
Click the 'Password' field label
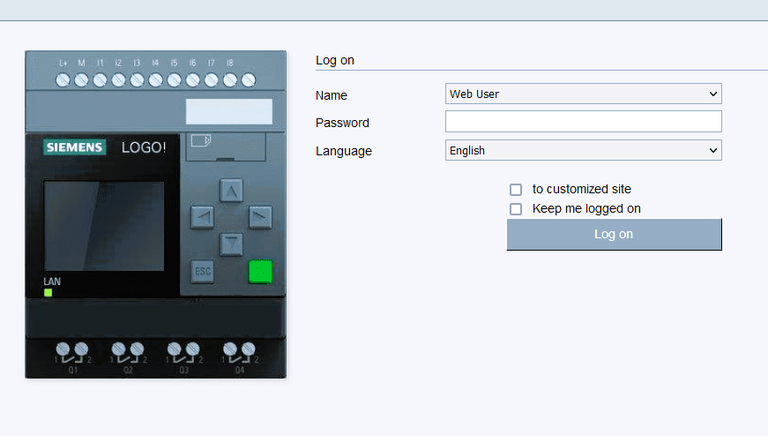coord(342,123)
